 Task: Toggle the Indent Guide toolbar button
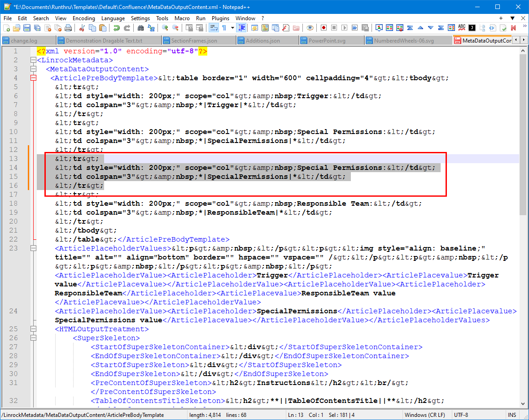(242, 28)
